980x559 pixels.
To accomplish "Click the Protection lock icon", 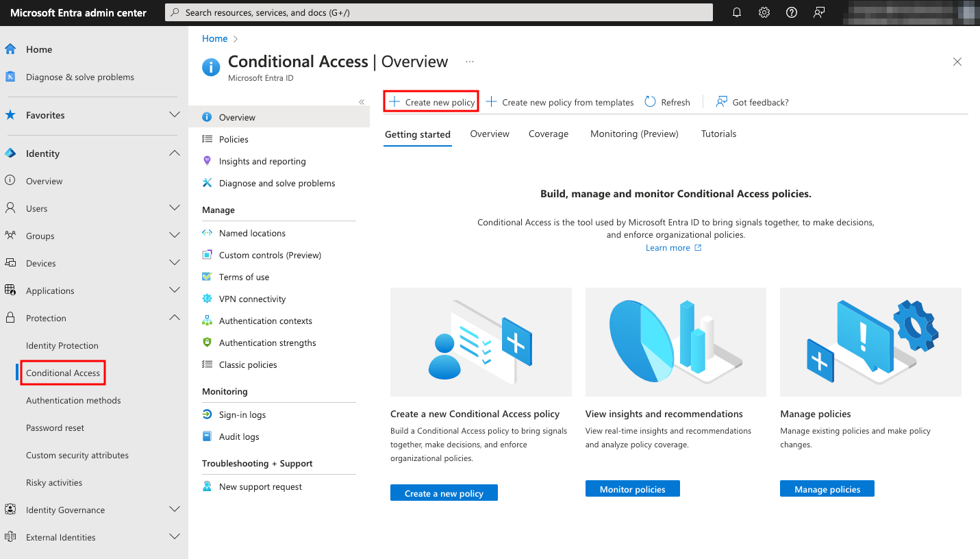I will coord(10,318).
